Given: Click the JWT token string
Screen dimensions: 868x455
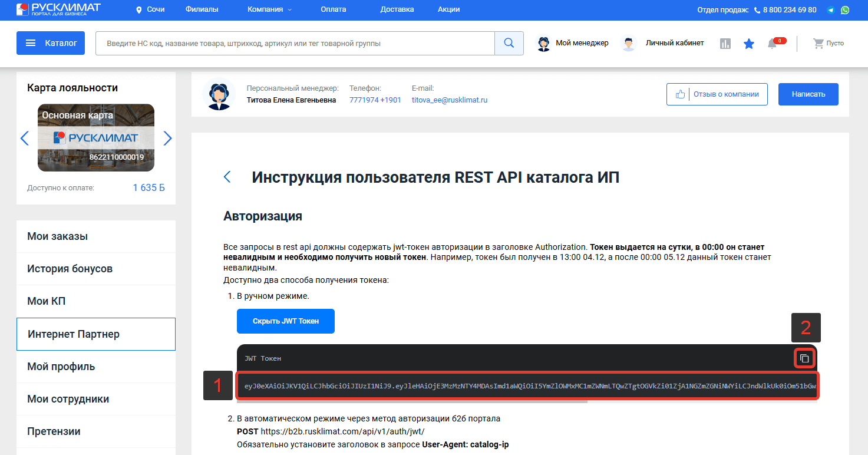Looking at the screenshot, I should click(x=530, y=387).
